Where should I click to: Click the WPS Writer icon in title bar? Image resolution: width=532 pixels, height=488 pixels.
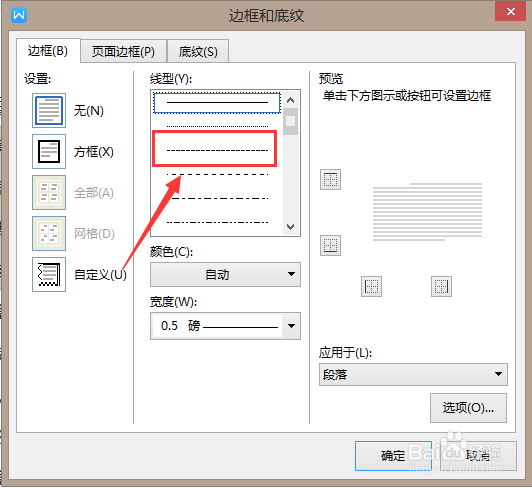point(19,15)
